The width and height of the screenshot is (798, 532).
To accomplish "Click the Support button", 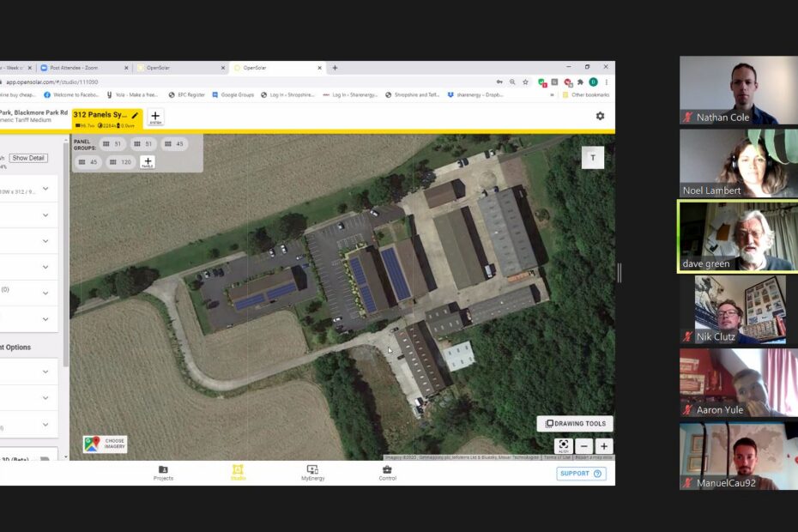I will click(x=581, y=473).
